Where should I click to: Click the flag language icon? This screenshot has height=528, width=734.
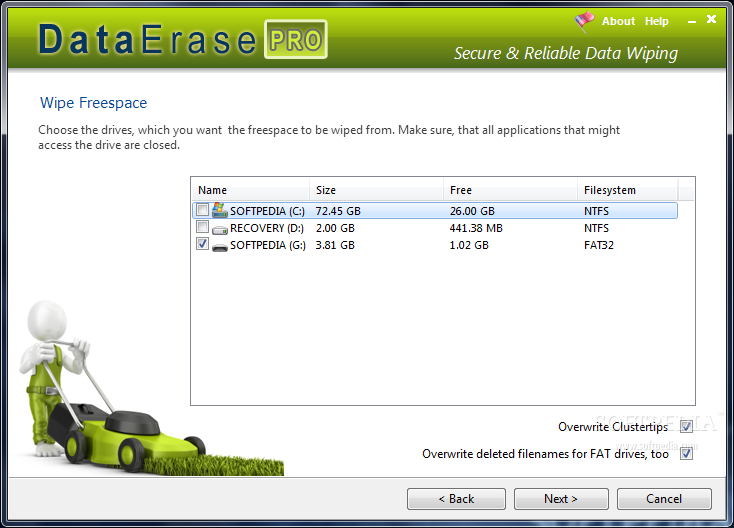pos(584,22)
